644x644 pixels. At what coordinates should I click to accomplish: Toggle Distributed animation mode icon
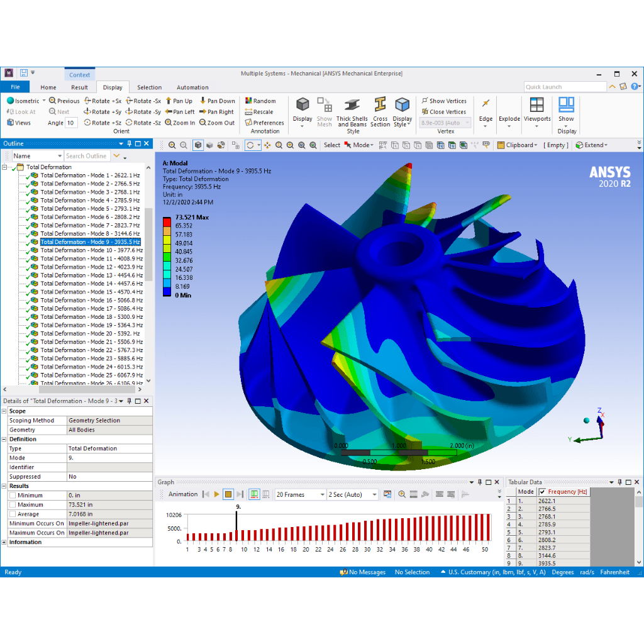coord(255,494)
